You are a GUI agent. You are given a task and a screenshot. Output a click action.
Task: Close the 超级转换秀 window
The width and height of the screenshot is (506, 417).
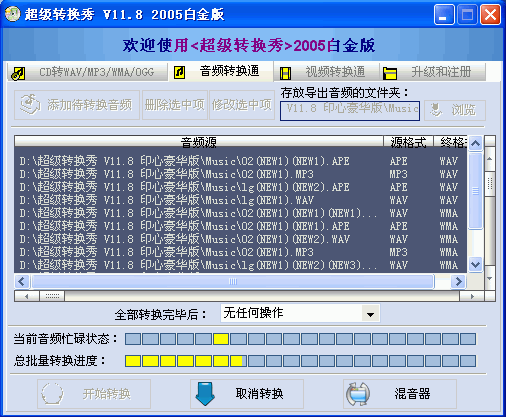click(x=490, y=15)
